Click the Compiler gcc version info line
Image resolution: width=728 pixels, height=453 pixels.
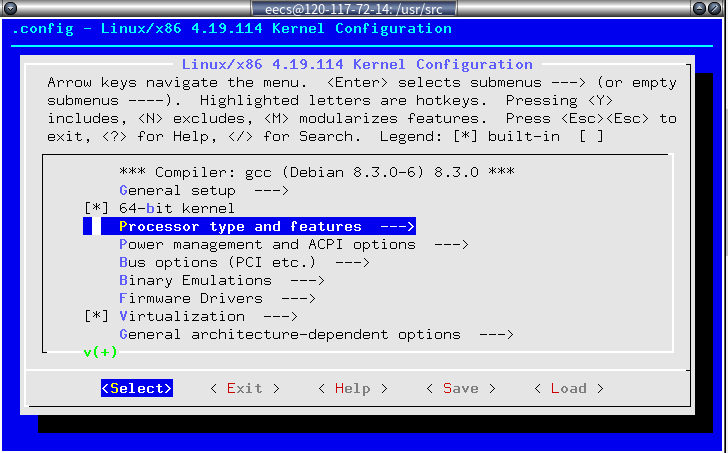coord(316,172)
